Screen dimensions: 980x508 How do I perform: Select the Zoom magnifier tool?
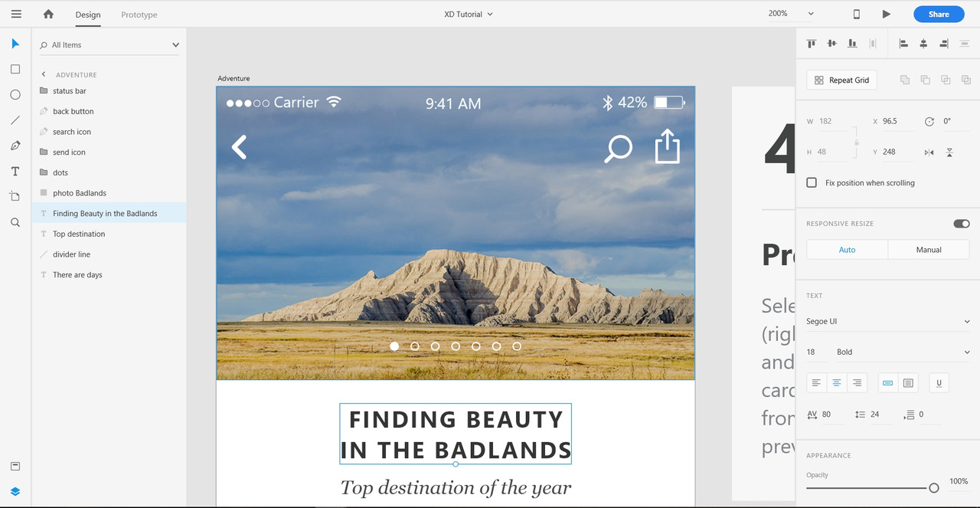coord(15,222)
